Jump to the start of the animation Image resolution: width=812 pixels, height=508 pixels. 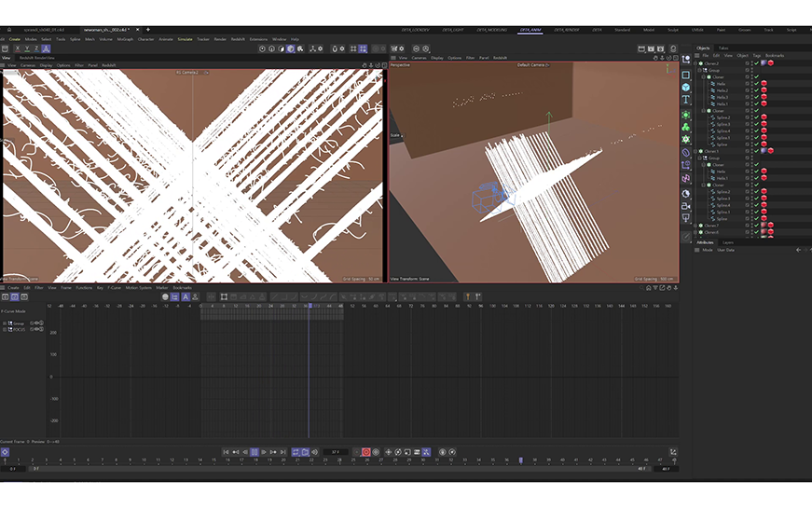point(226,452)
